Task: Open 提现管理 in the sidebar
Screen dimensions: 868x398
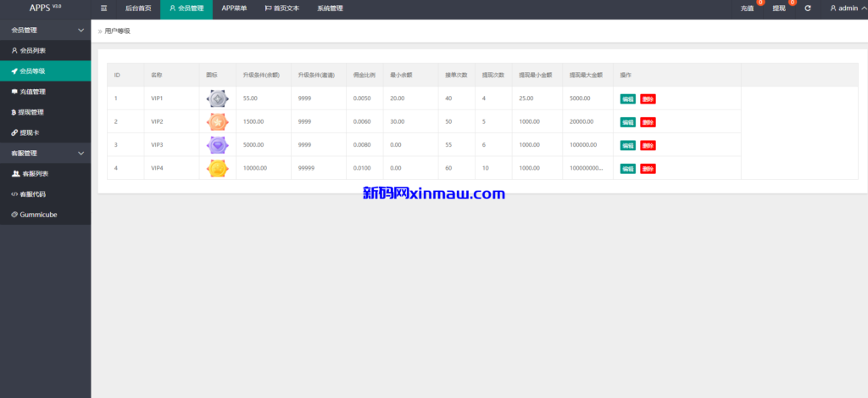Action: point(46,112)
